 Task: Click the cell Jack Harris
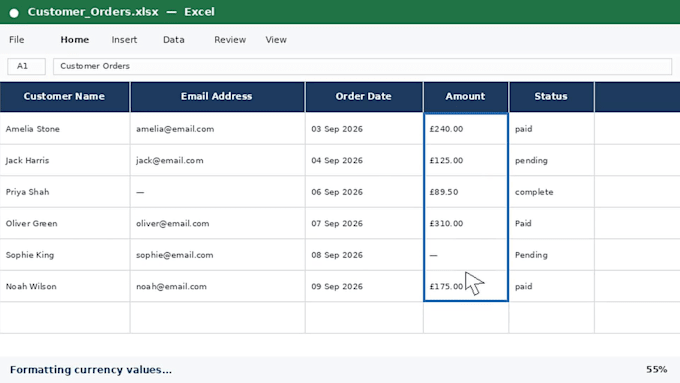point(65,160)
